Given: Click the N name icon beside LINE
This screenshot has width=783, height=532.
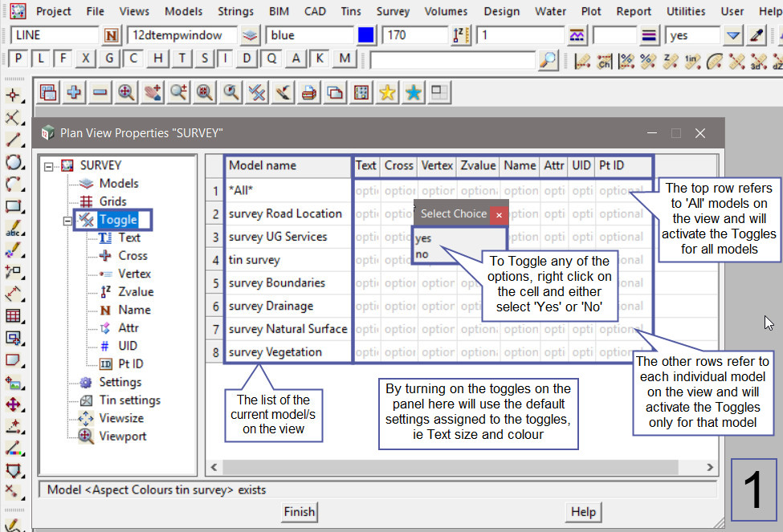Looking at the screenshot, I should coord(111,35).
